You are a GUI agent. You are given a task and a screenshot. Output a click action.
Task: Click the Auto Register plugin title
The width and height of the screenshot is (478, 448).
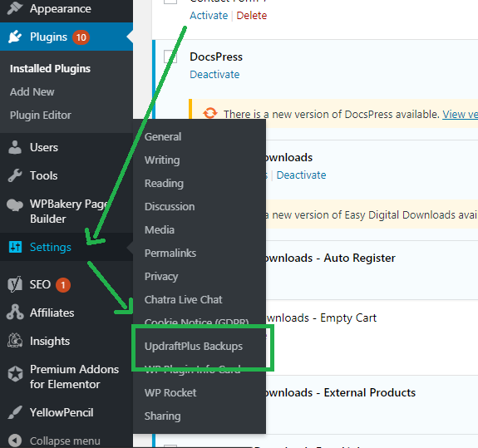331,258
